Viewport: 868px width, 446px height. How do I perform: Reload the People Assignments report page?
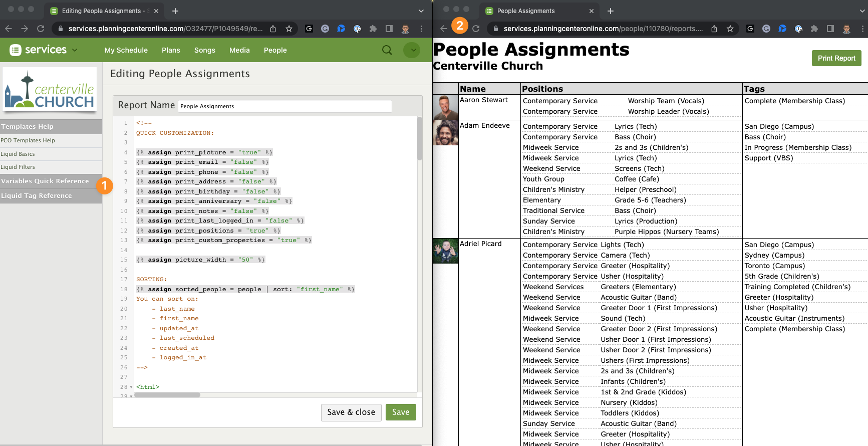(x=476, y=29)
